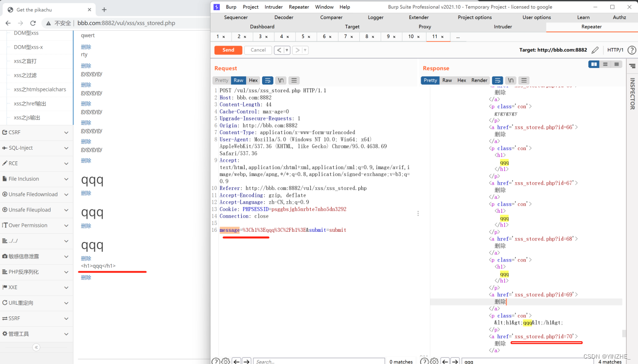Toggle word wrap in Request editor
This screenshot has height=364, width=638.
point(267,80)
